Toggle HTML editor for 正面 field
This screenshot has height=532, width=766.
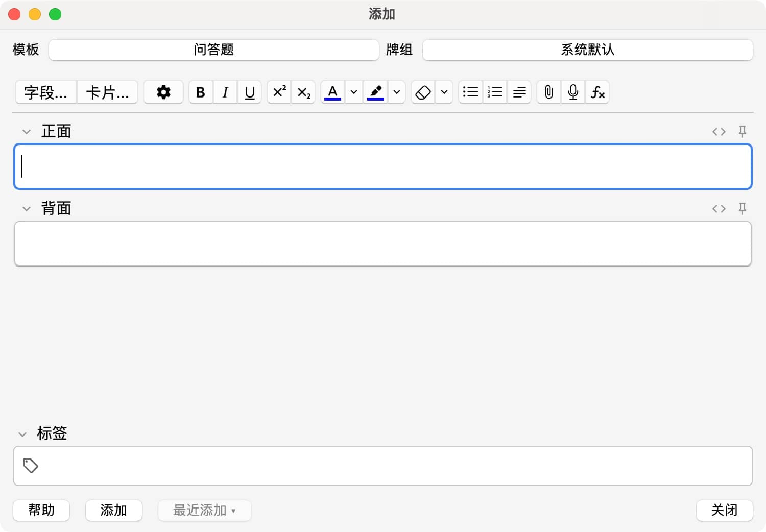point(719,132)
